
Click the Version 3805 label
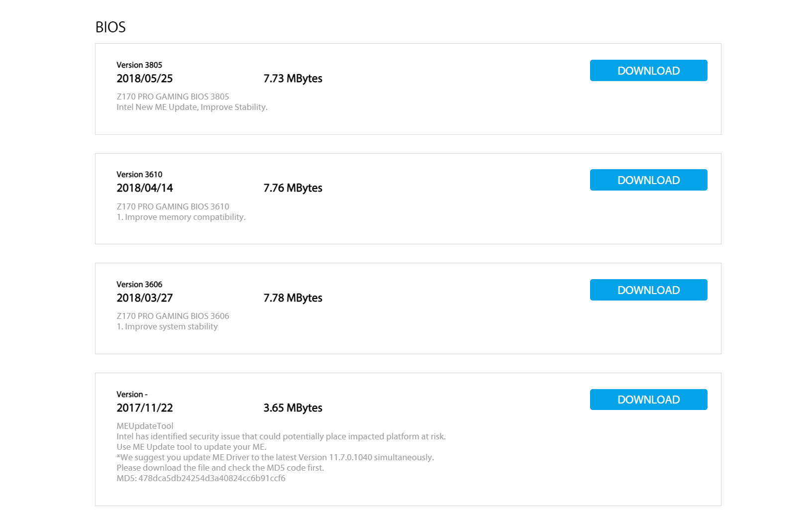139,65
